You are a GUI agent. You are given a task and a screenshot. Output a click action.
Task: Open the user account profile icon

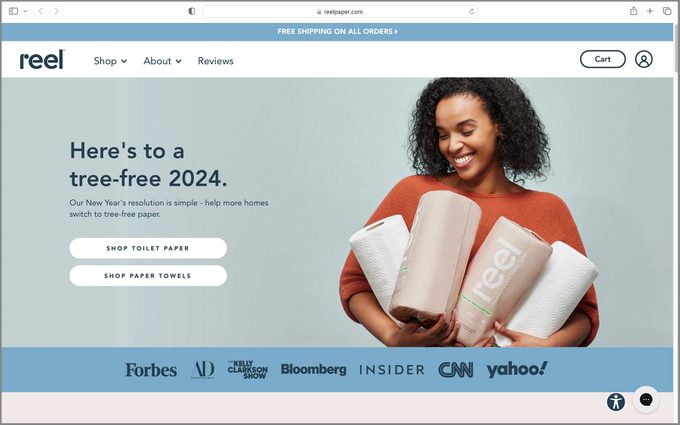click(644, 59)
